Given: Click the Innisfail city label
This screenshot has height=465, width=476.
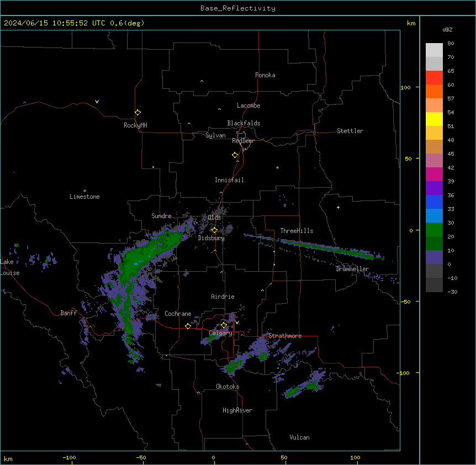Looking at the screenshot, I should 229,180.
